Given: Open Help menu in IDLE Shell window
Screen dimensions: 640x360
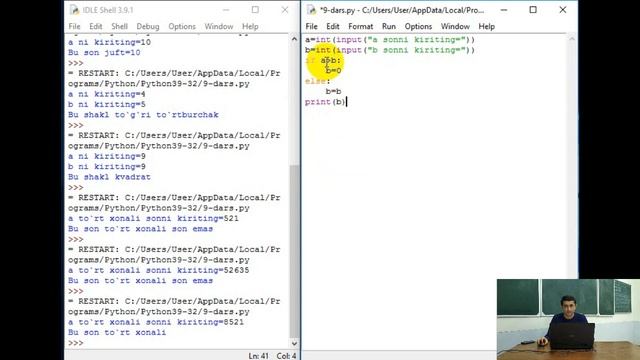Looking at the screenshot, I should [x=250, y=27].
